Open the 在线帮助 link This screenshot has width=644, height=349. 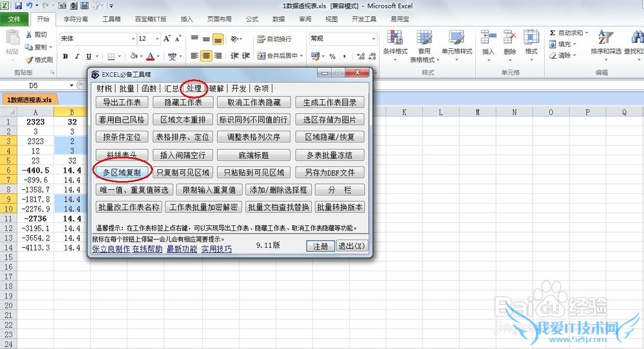147,249
